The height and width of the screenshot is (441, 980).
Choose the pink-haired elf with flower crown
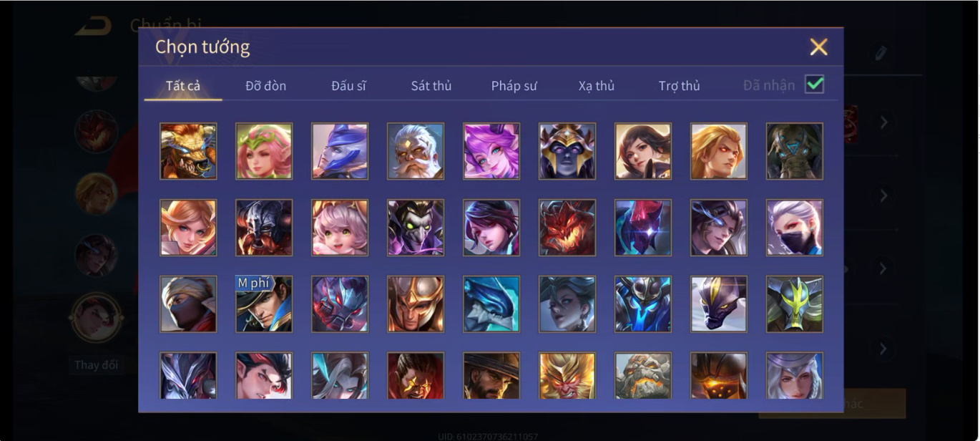[264, 150]
